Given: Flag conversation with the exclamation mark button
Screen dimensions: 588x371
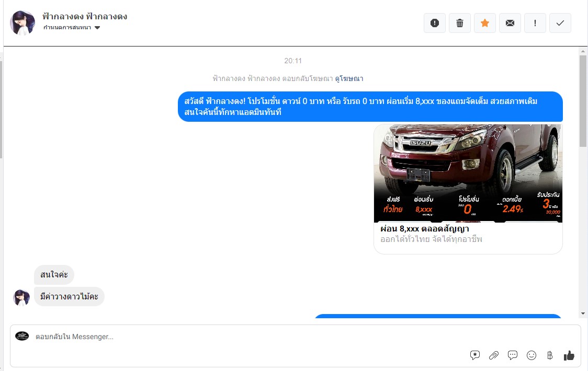Looking at the screenshot, I should tap(535, 23).
